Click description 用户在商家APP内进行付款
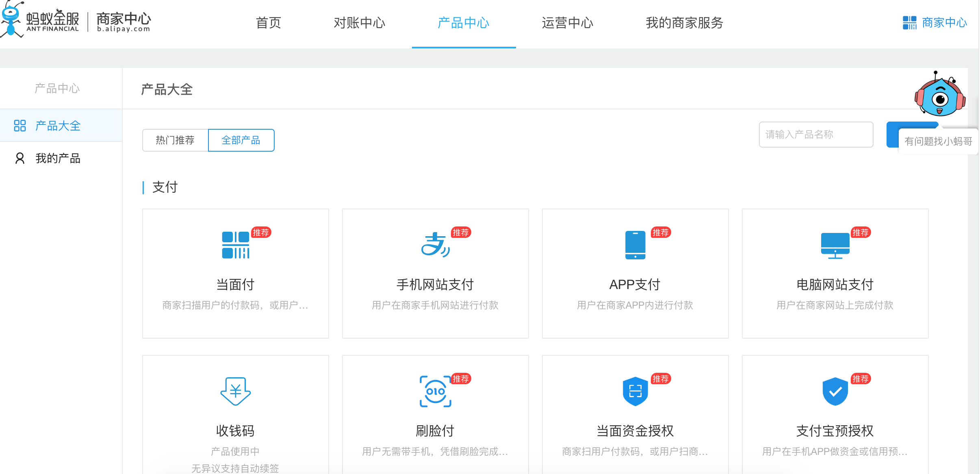Image resolution: width=980 pixels, height=474 pixels. pos(635,305)
